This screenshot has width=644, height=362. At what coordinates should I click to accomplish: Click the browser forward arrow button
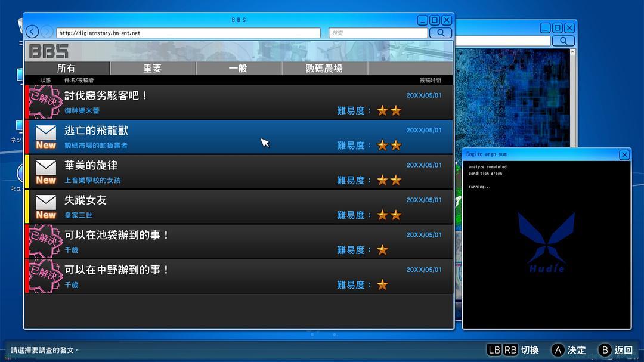point(47,32)
